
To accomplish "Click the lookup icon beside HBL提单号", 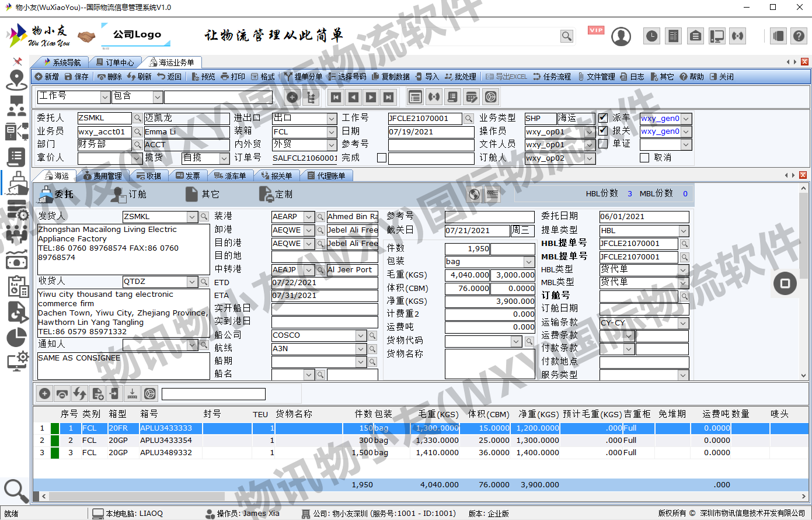I will pyautogui.click(x=684, y=244).
